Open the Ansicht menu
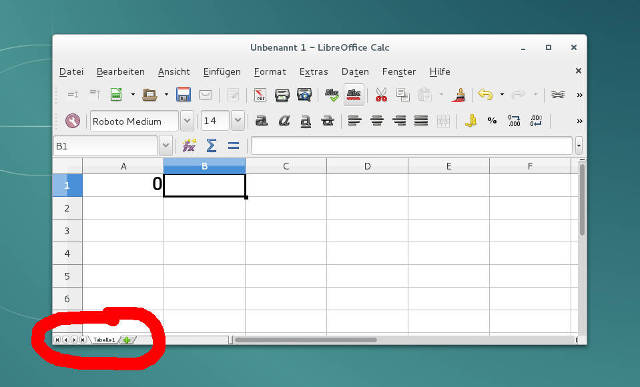Image resolution: width=640 pixels, height=387 pixels. [x=174, y=72]
